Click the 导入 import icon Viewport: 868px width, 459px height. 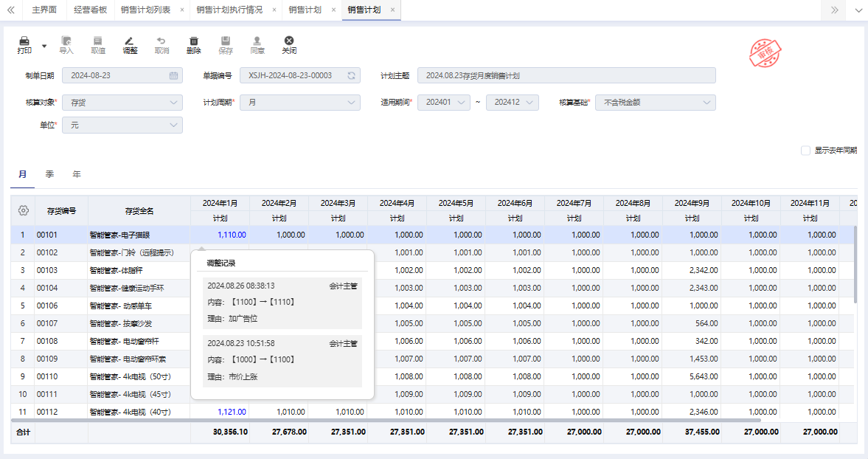coord(66,42)
